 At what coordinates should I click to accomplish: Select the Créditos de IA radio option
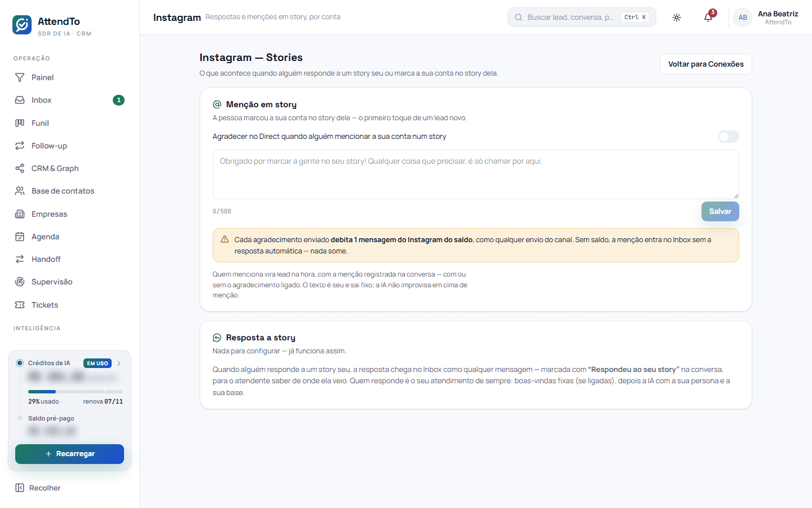pyautogui.click(x=20, y=363)
